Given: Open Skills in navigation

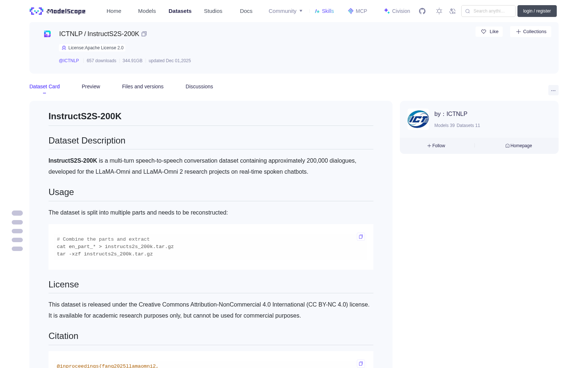Looking at the screenshot, I should [324, 11].
